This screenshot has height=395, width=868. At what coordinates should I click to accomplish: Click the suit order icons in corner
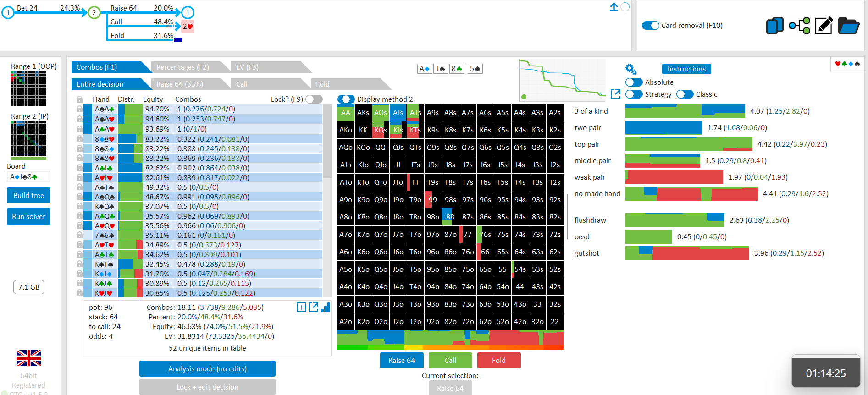pyautogui.click(x=847, y=64)
